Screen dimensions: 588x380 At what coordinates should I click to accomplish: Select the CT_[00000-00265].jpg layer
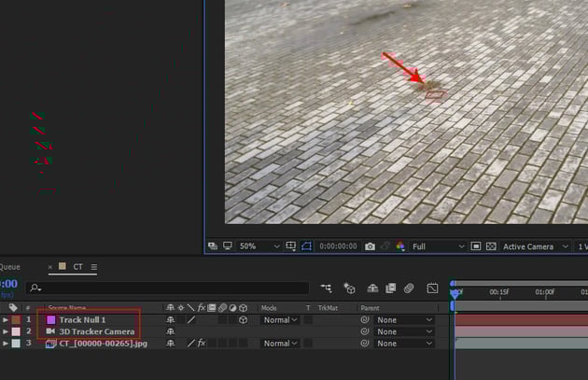tap(103, 344)
